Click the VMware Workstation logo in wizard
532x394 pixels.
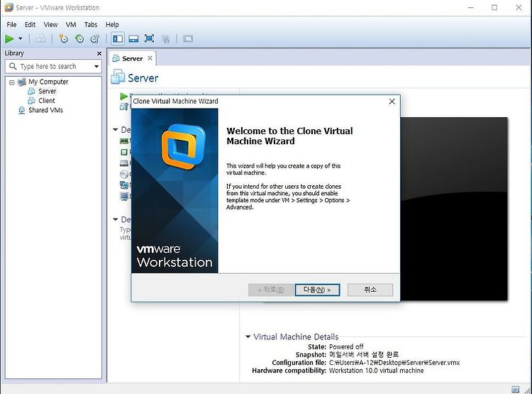point(183,147)
